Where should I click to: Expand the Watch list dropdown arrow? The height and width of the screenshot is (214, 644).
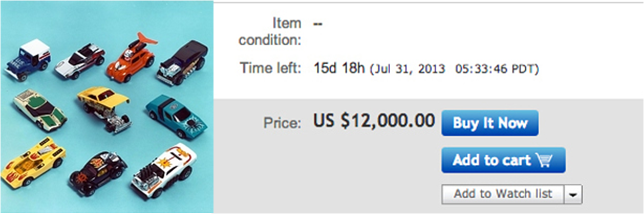(x=573, y=194)
